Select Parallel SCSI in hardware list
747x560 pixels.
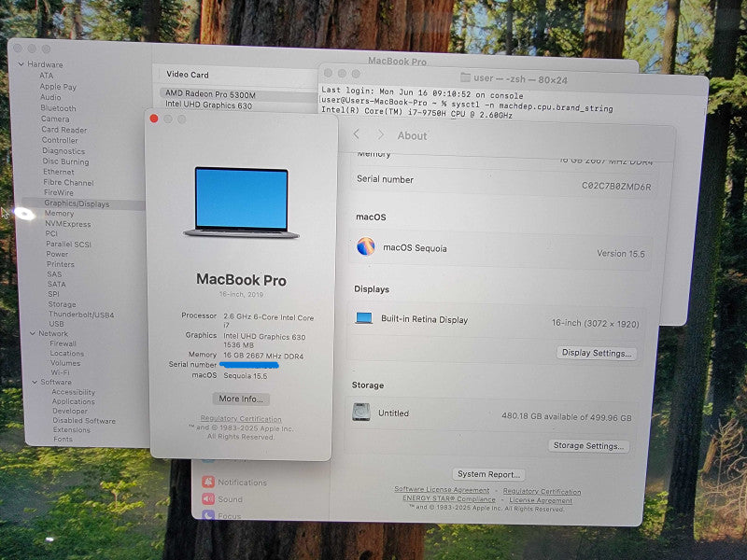point(68,244)
